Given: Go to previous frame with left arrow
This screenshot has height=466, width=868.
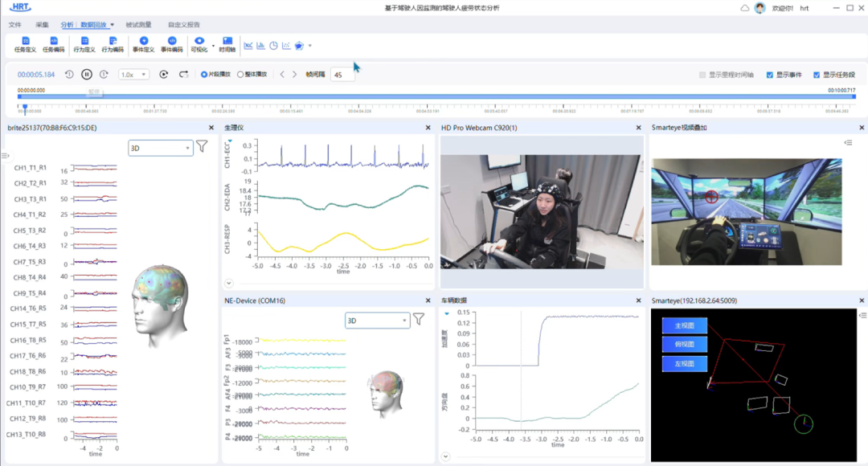Looking at the screenshot, I should [282, 74].
